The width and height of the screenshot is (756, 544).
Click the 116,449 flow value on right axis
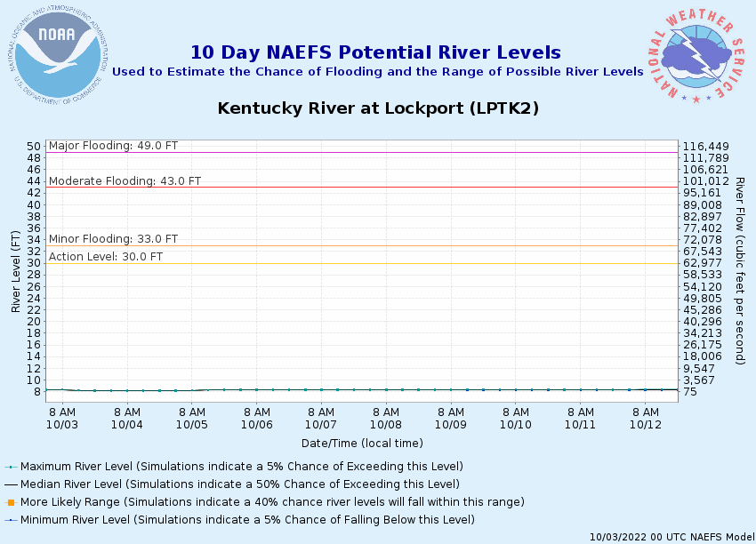(x=706, y=147)
